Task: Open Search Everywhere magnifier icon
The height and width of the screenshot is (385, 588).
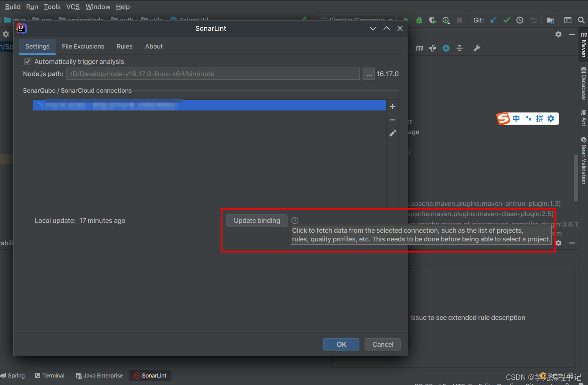Action: pyautogui.click(x=581, y=20)
